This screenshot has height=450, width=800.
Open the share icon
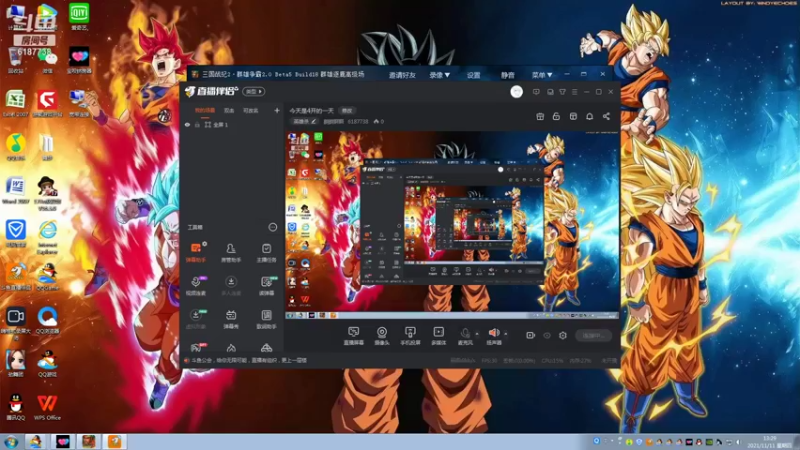point(606,116)
